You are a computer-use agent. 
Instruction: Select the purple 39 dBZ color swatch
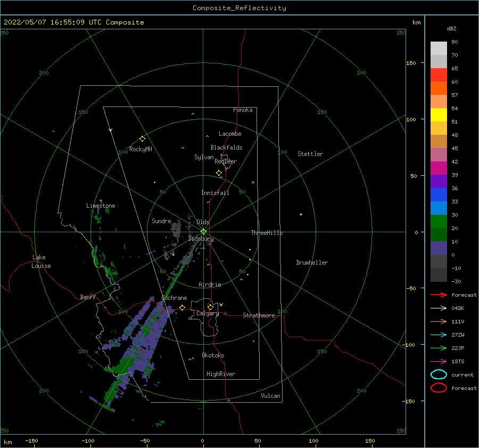pyautogui.click(x=439, y=181)
